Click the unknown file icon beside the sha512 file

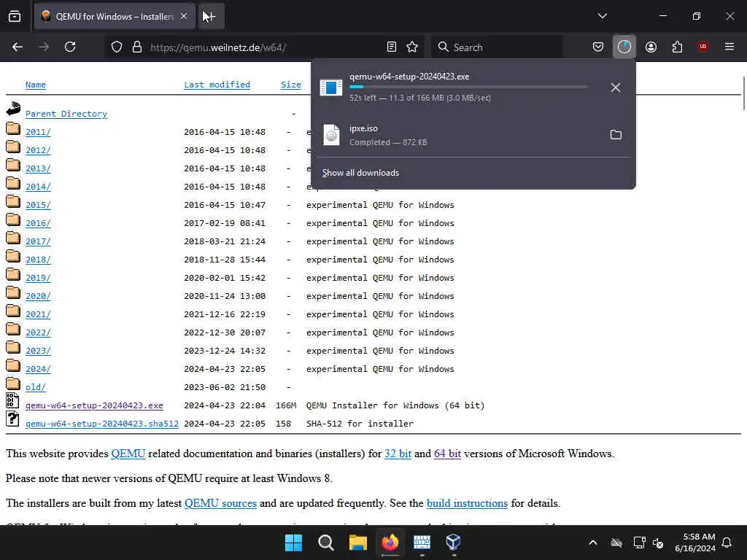tap(12, 418)
